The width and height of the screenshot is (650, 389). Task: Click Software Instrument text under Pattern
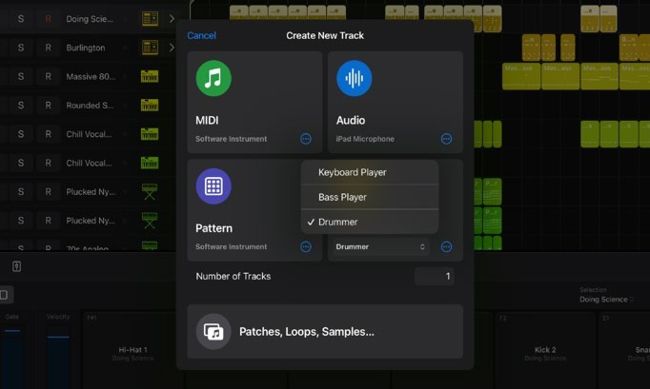(231, 247)
